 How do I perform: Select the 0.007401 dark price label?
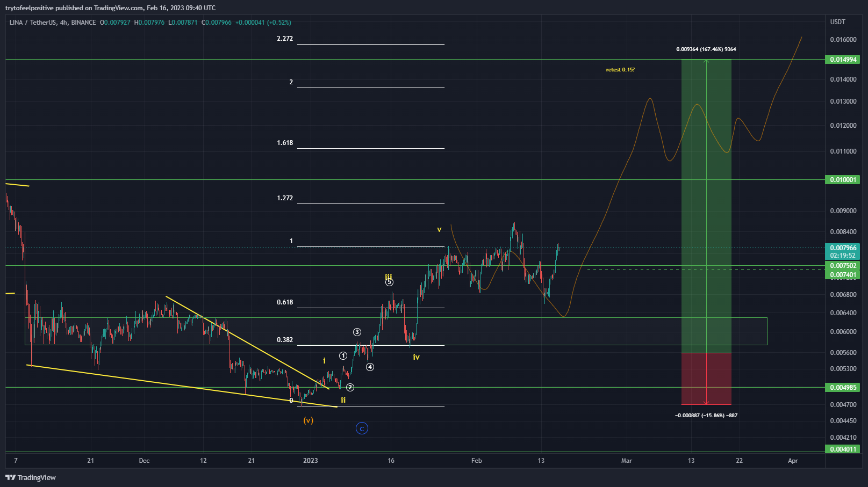pos(842,275)
